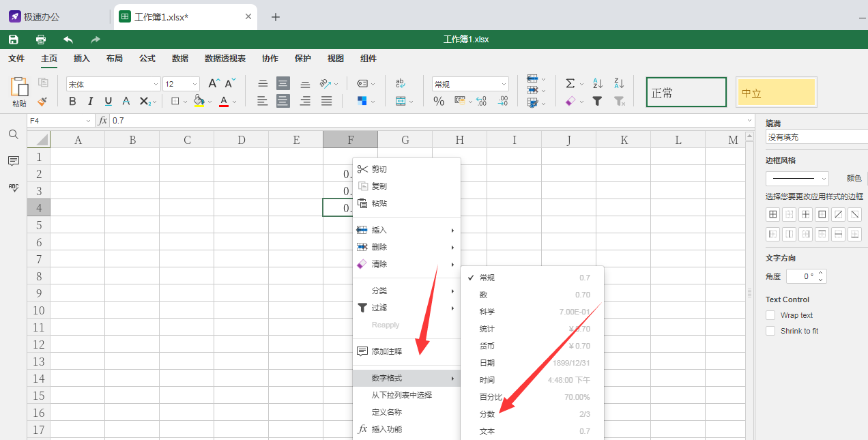Image resolution: width=868 pixels, height=440 pixels.
Task: Open the 插入 ribbon tab
Action: [x=82, y=59]
